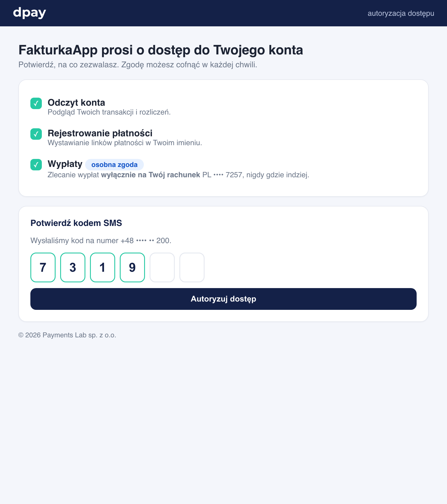Select the first SMS code box with 7
447x504 pixels.
tap(43, 267)
